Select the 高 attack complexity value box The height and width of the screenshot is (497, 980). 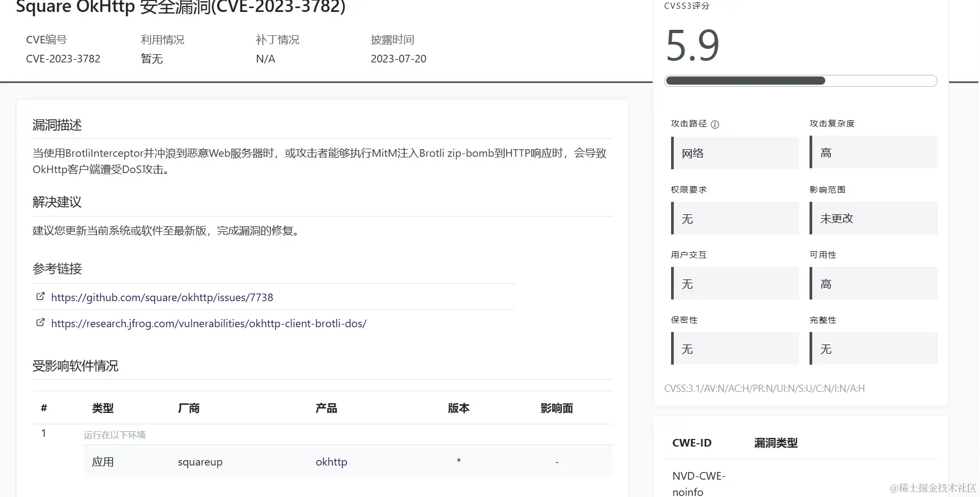click(x=873, y=152)
